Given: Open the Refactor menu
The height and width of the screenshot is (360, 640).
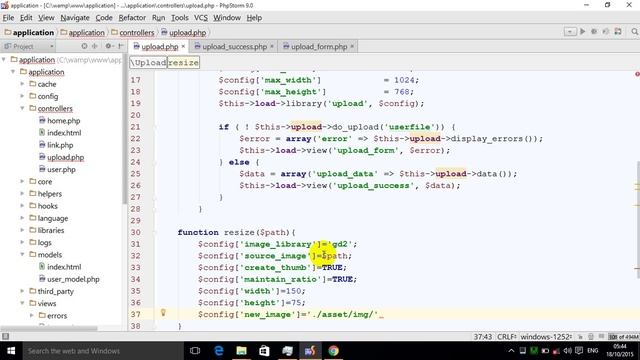Looking at the screenshot, I should point(132,18).
